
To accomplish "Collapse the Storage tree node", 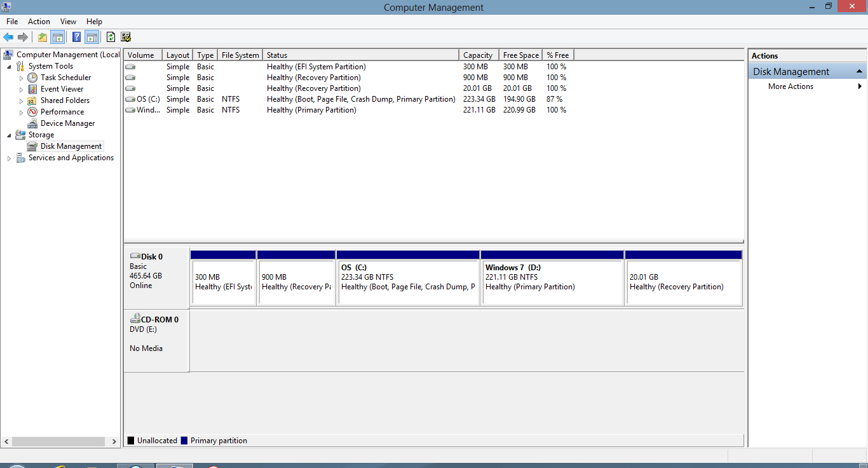I will pos(9,135).
